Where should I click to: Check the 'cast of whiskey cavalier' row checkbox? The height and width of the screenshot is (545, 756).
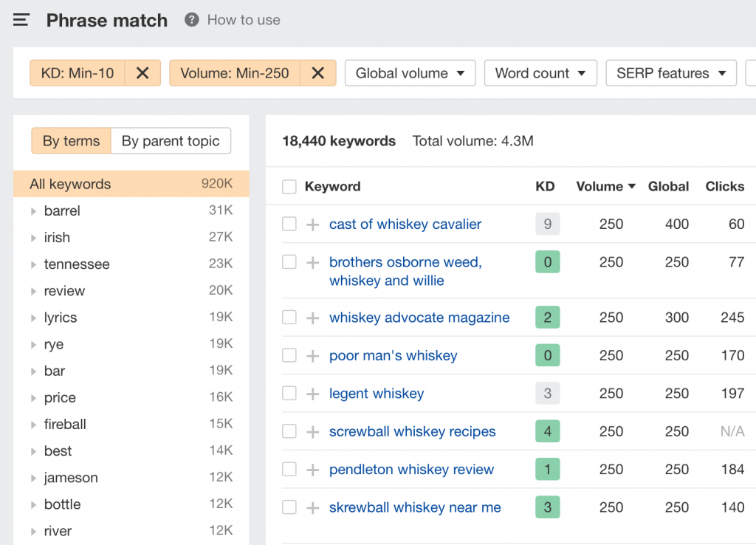289,224
